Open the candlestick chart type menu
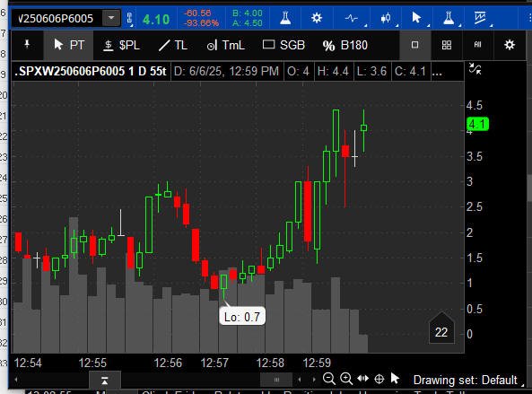 [x=386, y=18]
